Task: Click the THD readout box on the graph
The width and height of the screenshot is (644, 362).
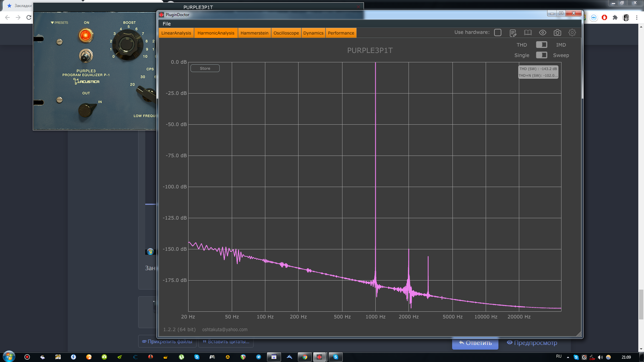Action: tap(538, 72)
